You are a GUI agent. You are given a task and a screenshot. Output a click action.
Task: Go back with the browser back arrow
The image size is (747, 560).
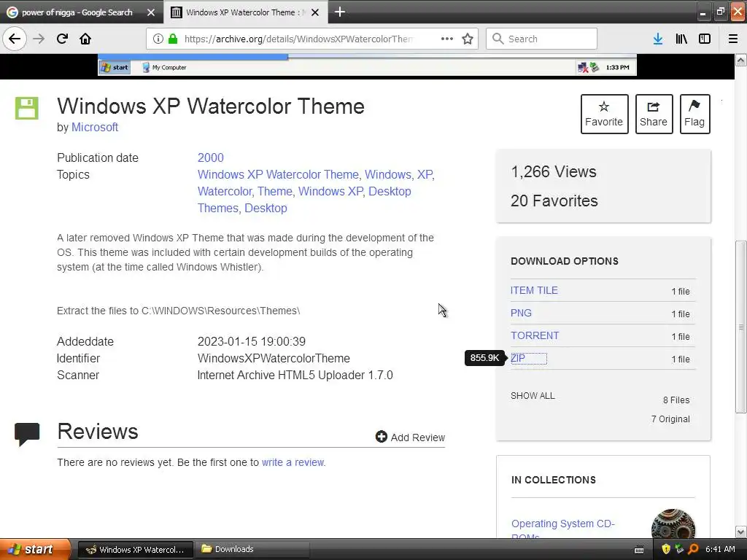coord(15,39)
